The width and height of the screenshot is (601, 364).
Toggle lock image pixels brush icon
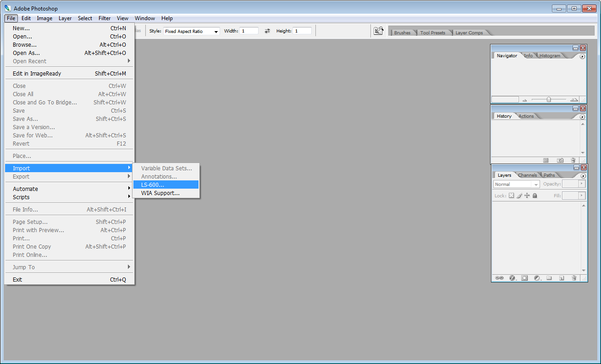click(519, 196)
